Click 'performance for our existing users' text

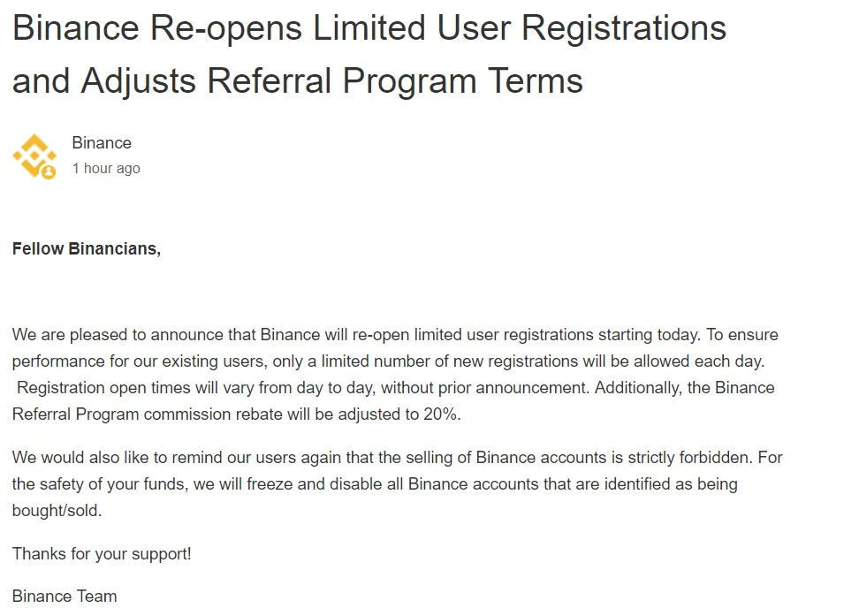click(x=138, y=361)
